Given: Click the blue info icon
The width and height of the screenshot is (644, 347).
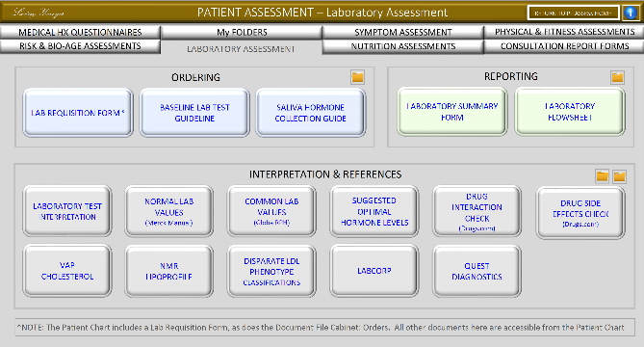Looking at the screenshot, I should (x=631, y=13).
